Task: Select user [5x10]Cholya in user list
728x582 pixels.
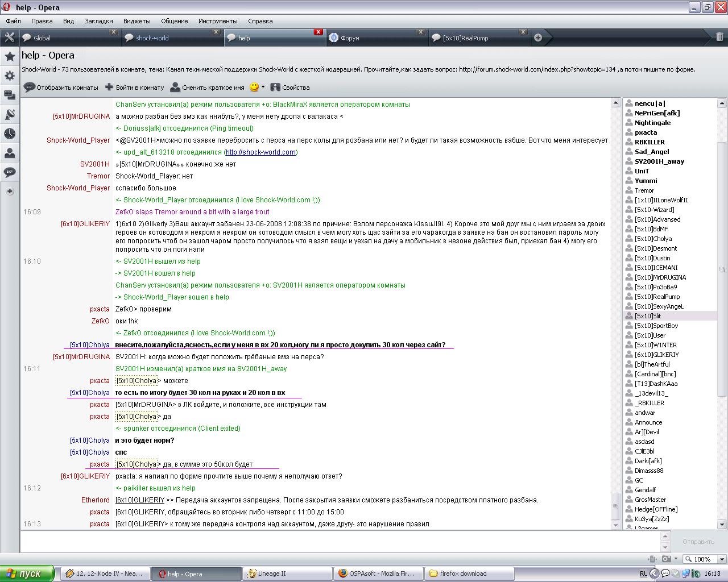Action: (x=670, y=239)
